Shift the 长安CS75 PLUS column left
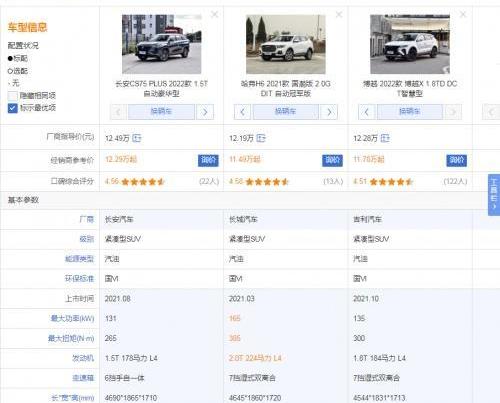 (x=118, y=112)
